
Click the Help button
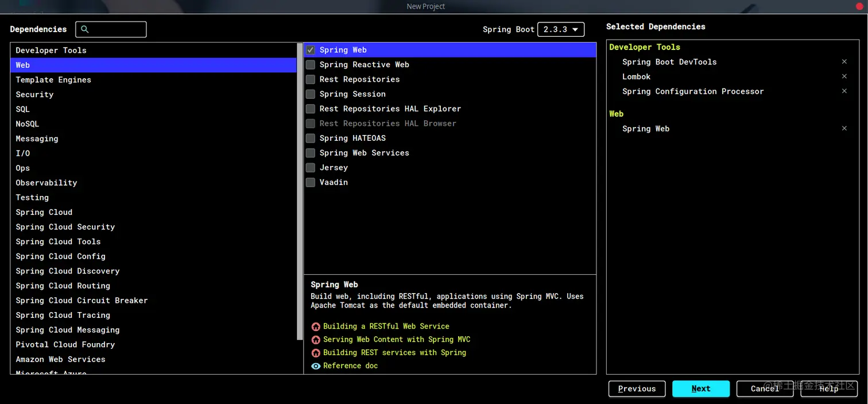click(829, 388)
